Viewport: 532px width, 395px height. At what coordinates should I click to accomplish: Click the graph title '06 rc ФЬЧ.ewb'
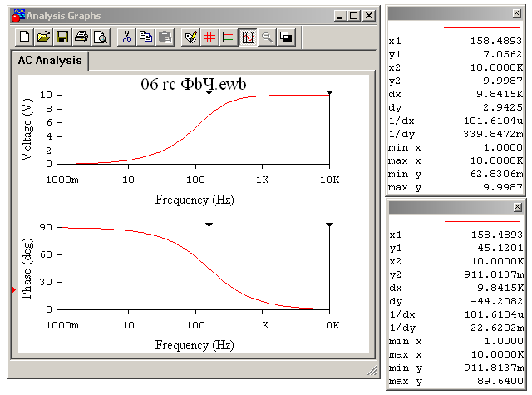[194, 84]
